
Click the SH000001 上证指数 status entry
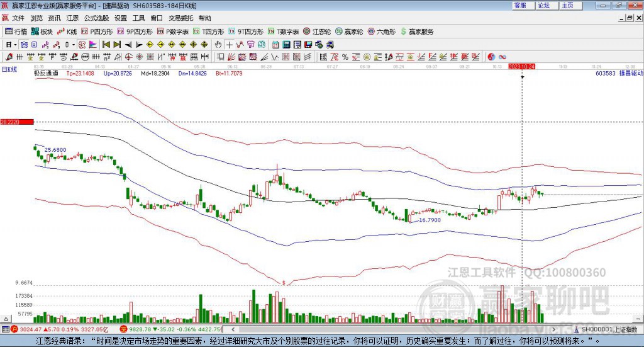(606, 329)
